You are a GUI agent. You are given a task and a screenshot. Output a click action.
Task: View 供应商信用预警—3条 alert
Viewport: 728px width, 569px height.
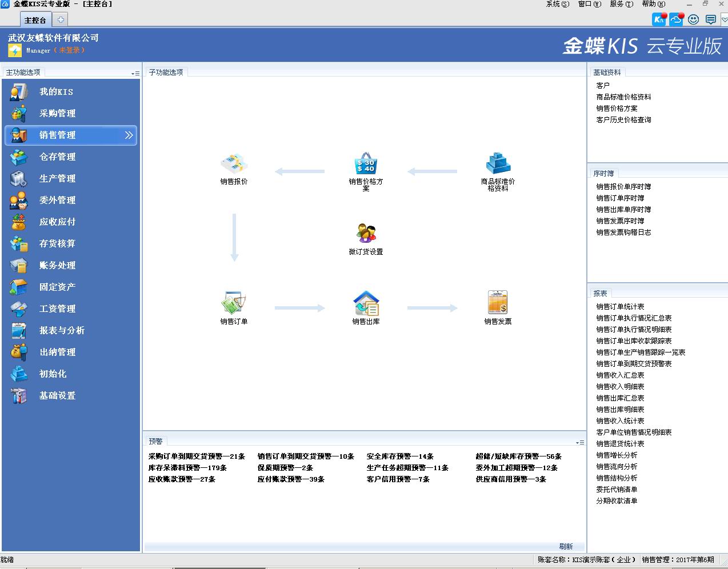(511, 479)
